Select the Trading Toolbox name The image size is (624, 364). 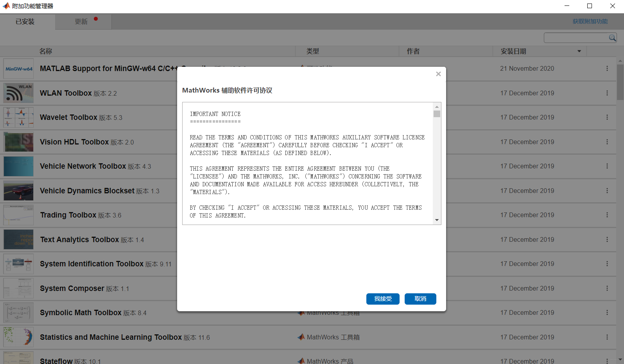click(x=68, y=215)
